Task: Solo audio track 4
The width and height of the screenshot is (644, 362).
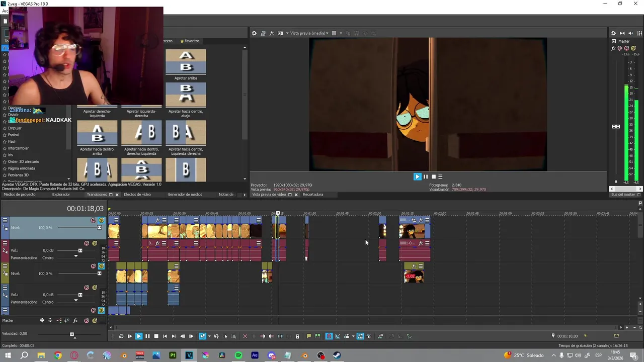Action: click(x=94, y=288)
